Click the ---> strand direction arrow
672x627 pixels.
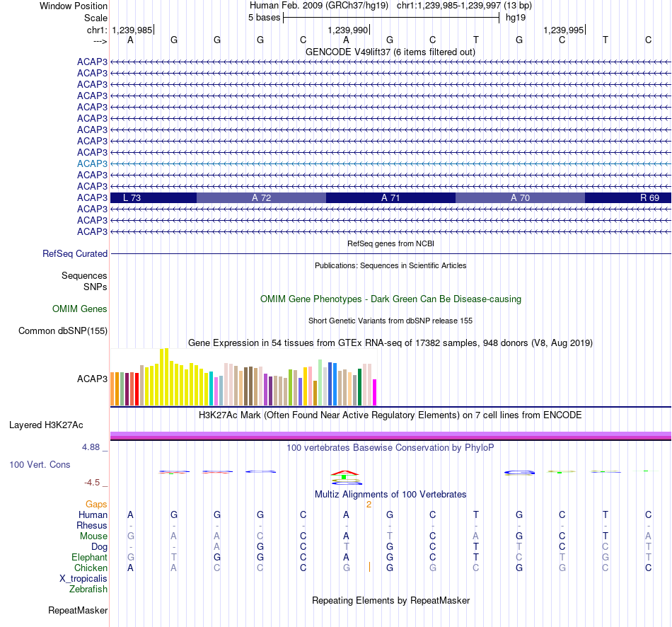tap(100, 41)
